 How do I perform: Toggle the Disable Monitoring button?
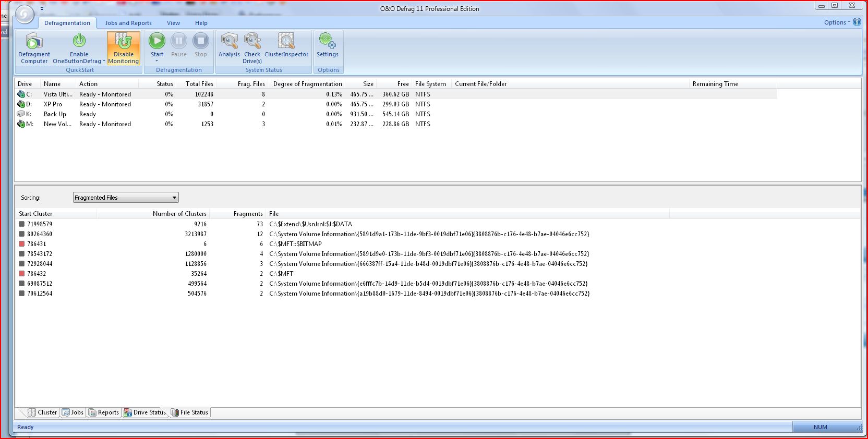point(124,48)
